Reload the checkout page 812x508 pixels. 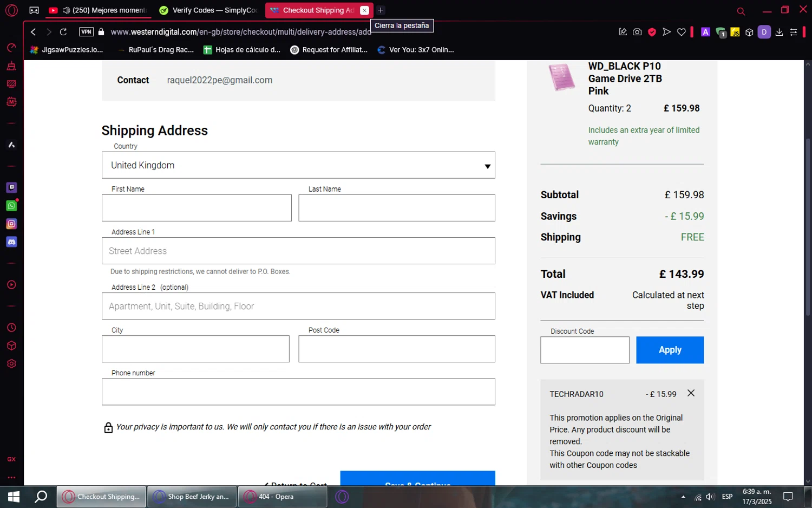[x=63, y=32]
